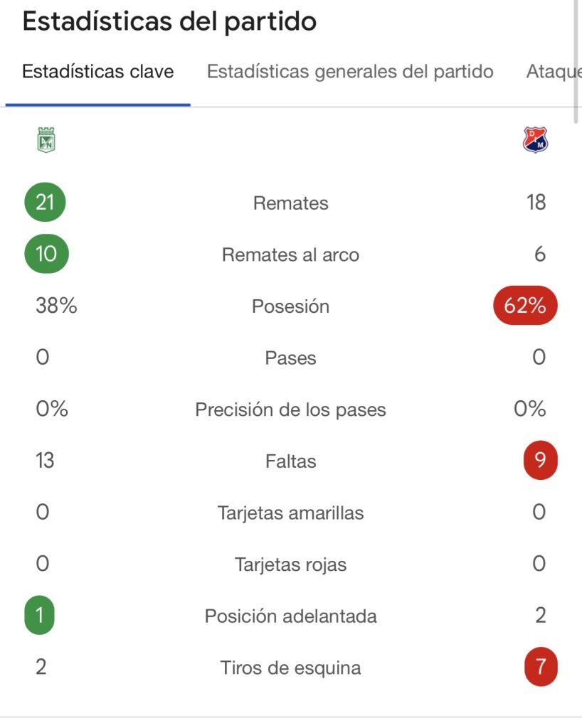The width and height of the screenshot is (582, 728).
Task: Select the Estadísticas clave tab
Action: pos(98,72)
